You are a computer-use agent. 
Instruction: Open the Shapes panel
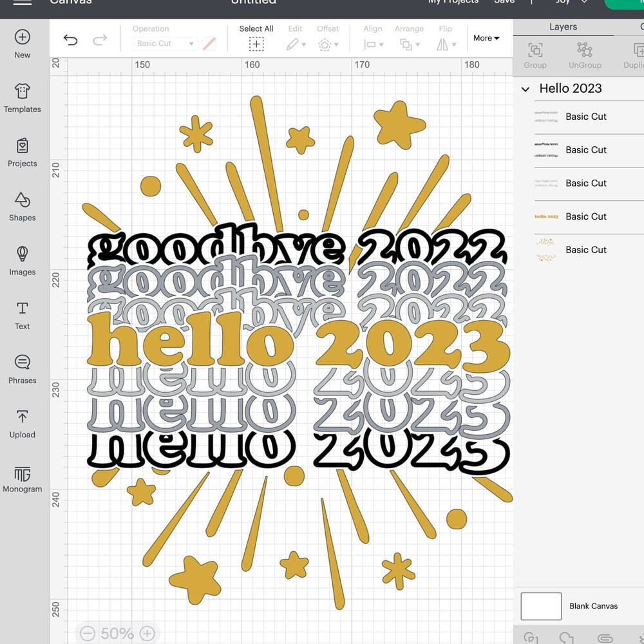click(x=22, y=200)
